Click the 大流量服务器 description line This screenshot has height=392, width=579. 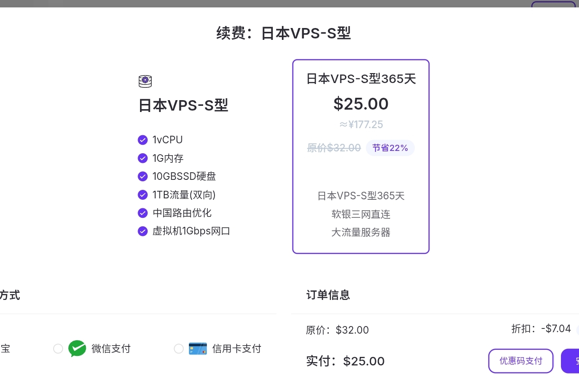click(361, 232)
